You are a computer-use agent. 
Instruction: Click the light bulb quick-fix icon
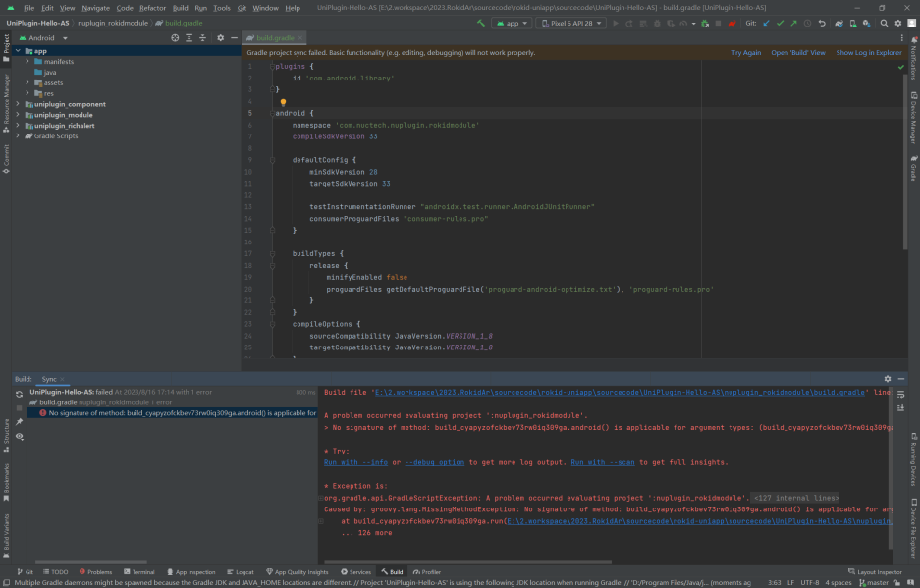coord(283,102)
